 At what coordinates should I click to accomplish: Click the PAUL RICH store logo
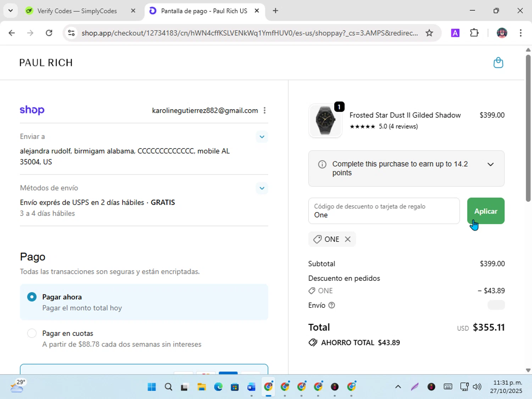point(46,63)
